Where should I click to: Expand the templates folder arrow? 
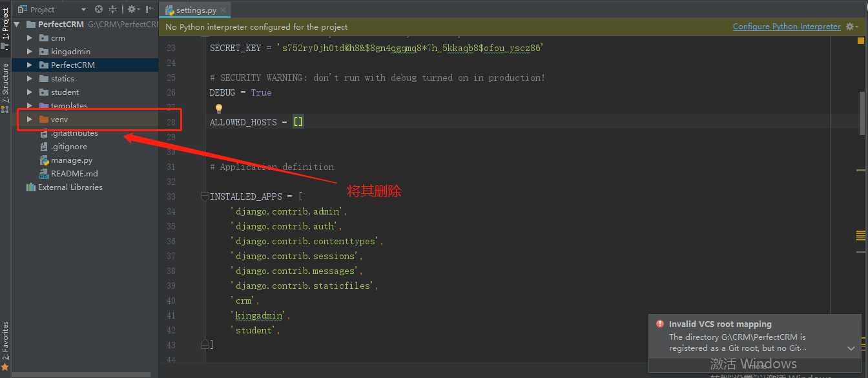tap(30, 106)
